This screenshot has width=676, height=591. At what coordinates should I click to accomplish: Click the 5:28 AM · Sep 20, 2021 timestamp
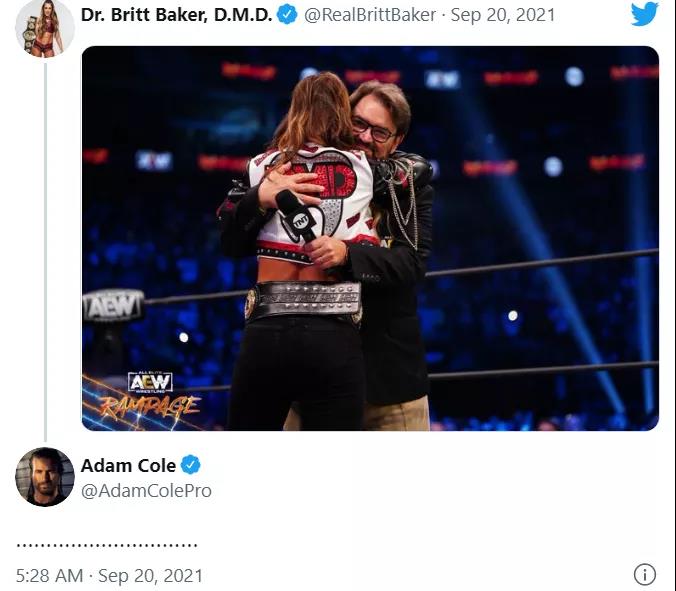click(x=109, y=576)
